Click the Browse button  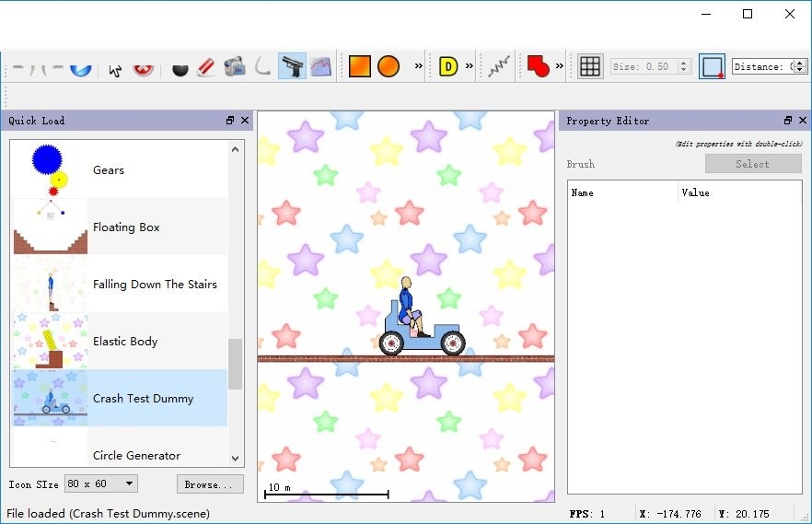click(210, 483)
